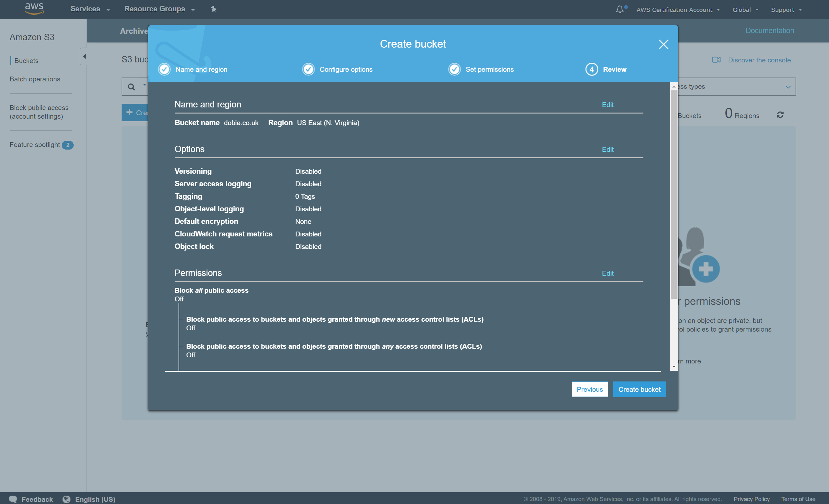The width and height of the screenshot is (829, 504).
Task: Click the dialog scrollbar thumb
Action: coord(674,195)
